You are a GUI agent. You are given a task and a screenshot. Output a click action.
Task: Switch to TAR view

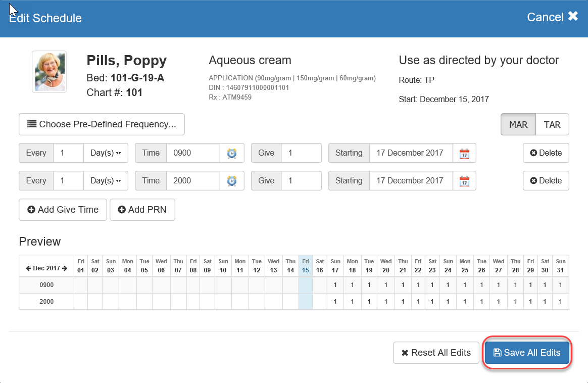click(x=552, y=125)
